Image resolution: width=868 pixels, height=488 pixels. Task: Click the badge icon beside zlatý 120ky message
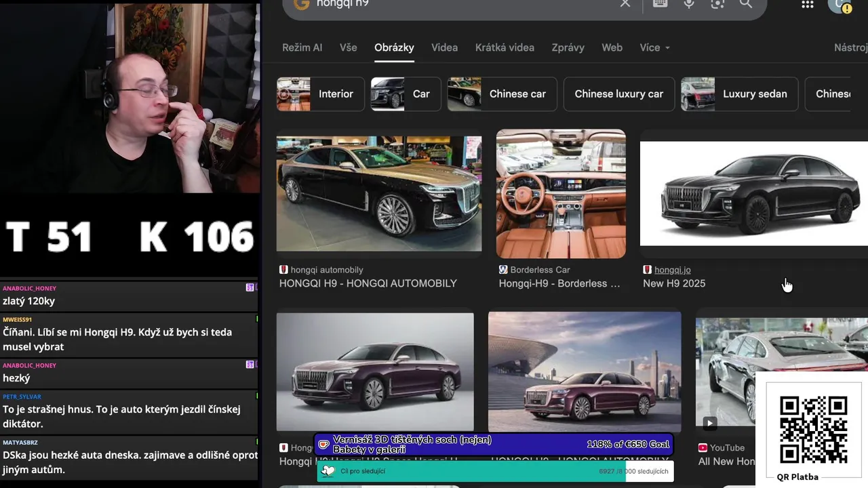[250, 288]
